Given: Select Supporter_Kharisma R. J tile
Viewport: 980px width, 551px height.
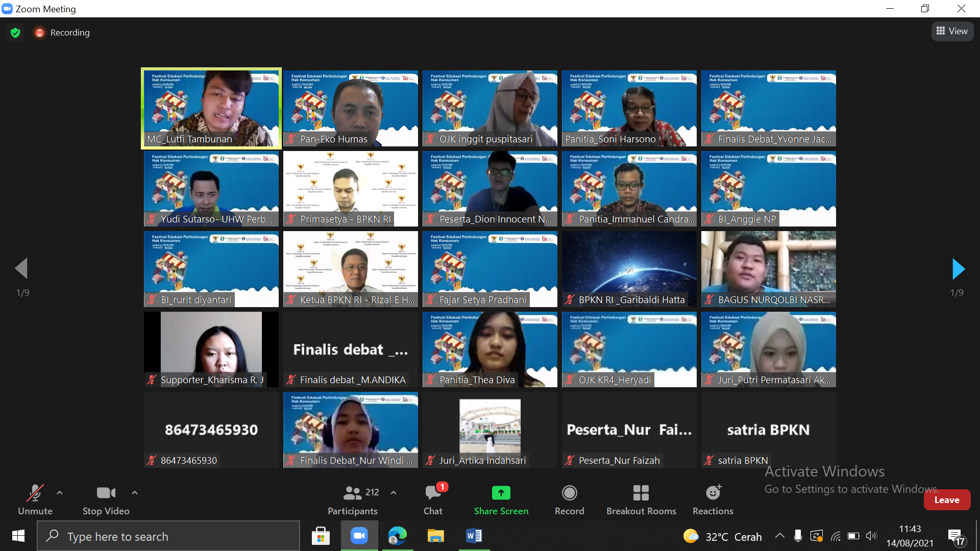Looking at the screenshot, I should [211, 349].
